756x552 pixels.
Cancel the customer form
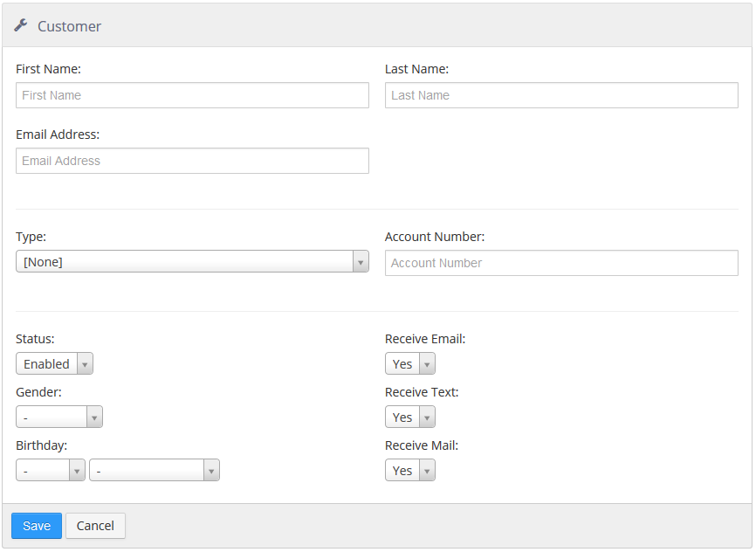(95, 526)
